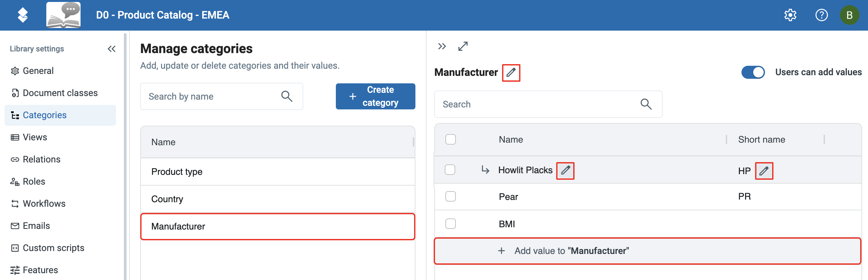Click Create category button

(375, 97)
